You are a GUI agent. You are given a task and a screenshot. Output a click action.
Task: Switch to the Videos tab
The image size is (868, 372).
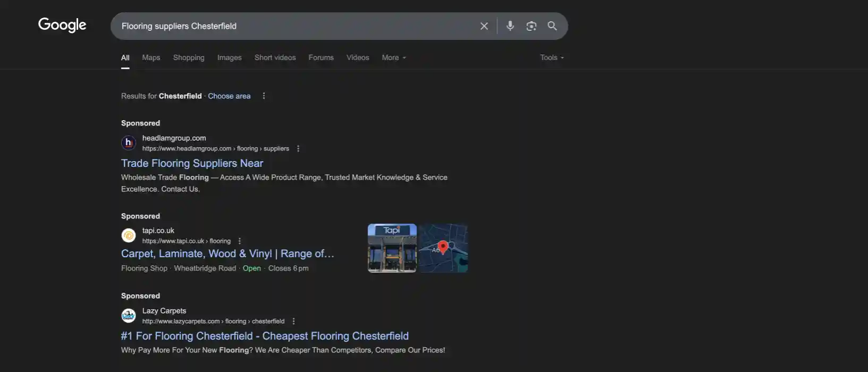click(x=358, y=57)
